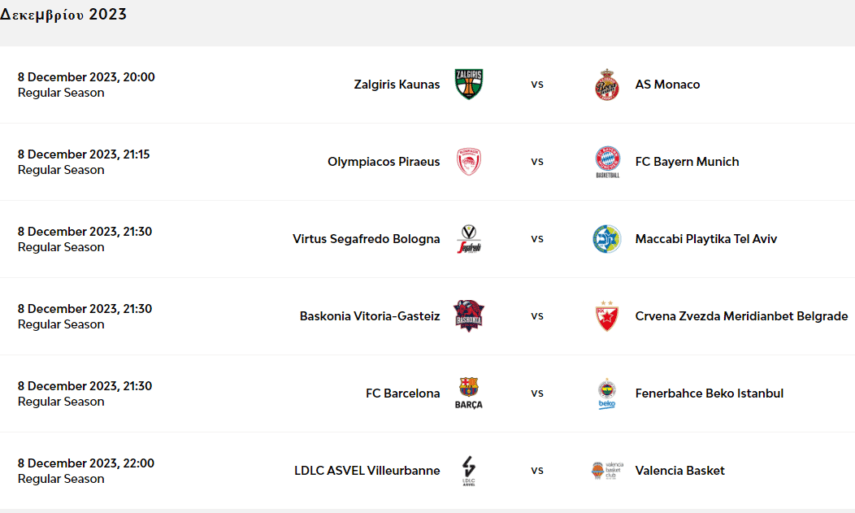The image size is (855, 513).
Task: Click the Fenerbahce Beko logo
Action: 607,393
